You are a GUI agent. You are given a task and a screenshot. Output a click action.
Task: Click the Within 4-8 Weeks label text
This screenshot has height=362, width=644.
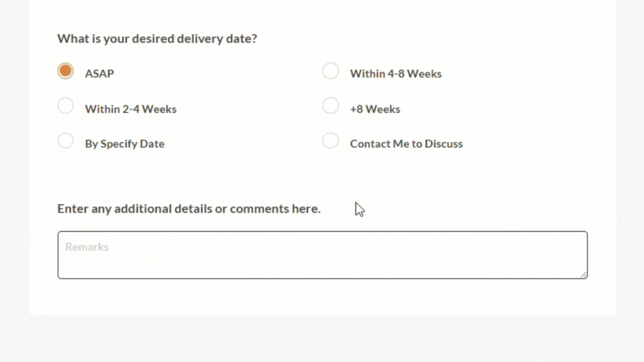tap(396, 74)
